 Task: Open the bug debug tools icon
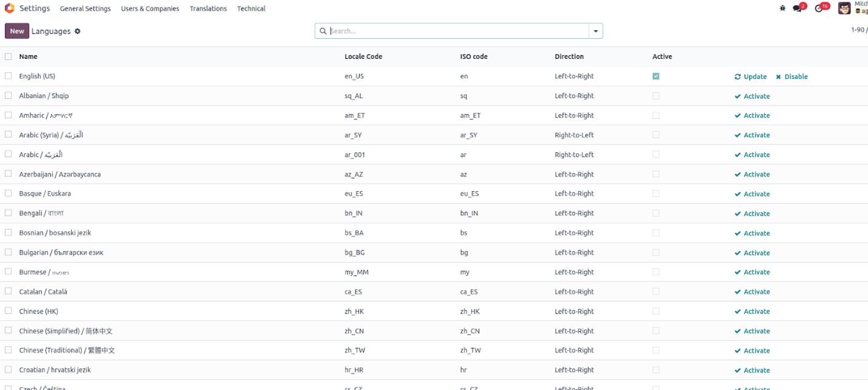(x=782, y=8)
